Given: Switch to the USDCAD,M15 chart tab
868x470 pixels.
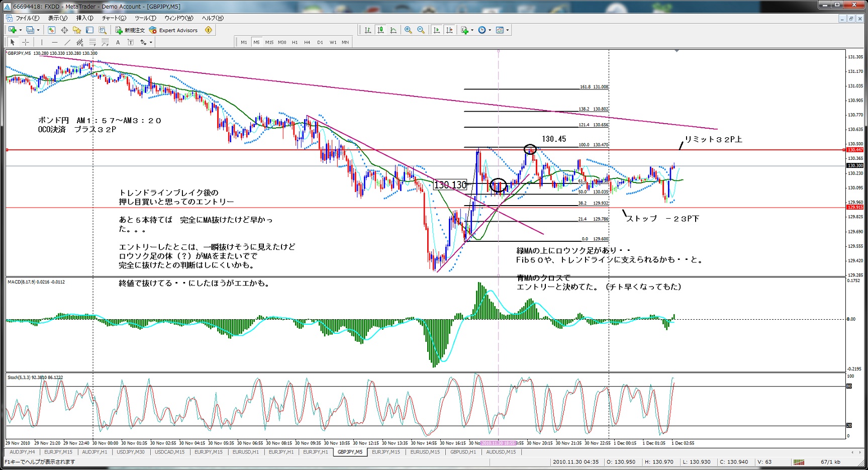Looking at the screenshot, I should click(169, 452).
